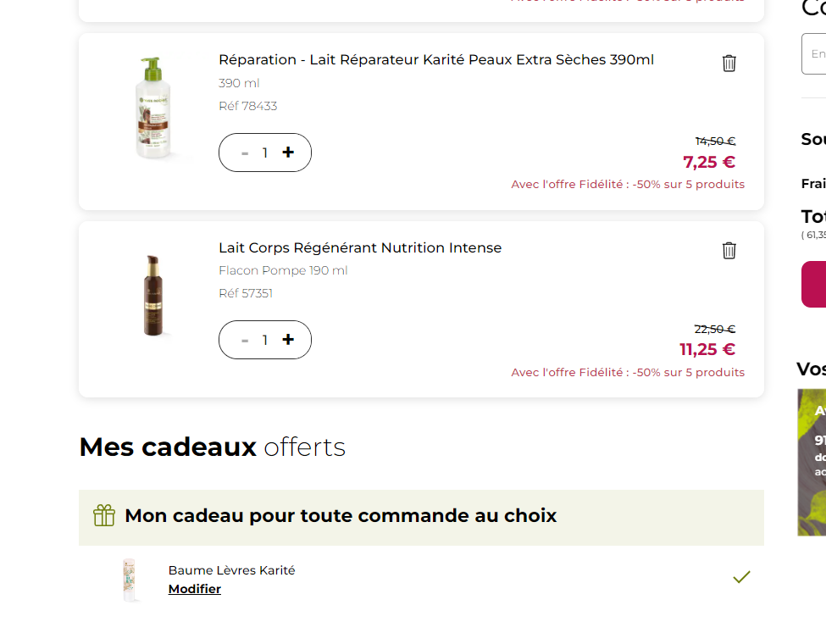Click the quantity value of Lait Corps Régénérant
The image size is (826, 644).
265,341
